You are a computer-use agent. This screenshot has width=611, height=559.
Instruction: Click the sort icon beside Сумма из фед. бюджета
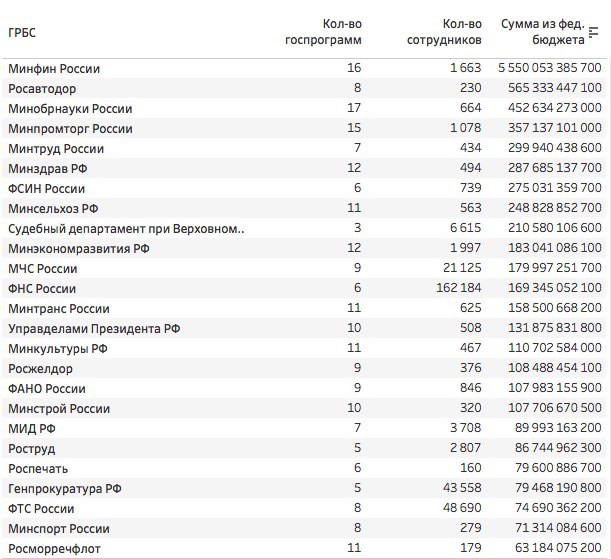click(x=593, y=32)
